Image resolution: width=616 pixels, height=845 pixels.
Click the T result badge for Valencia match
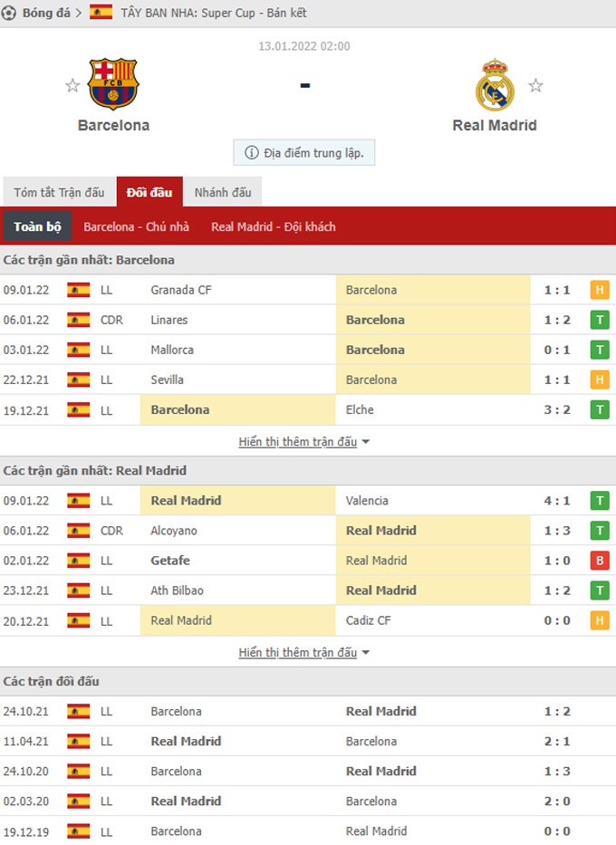600,501
